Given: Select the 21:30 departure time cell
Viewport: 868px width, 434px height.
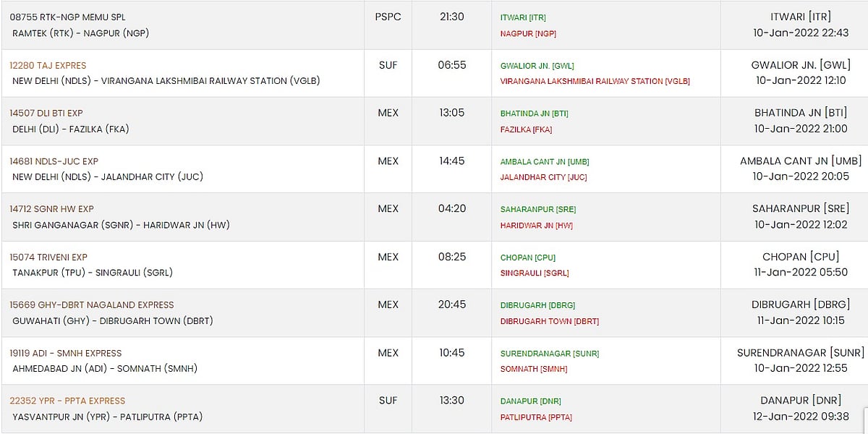Looking at the screenshot, I should [452, 17].
